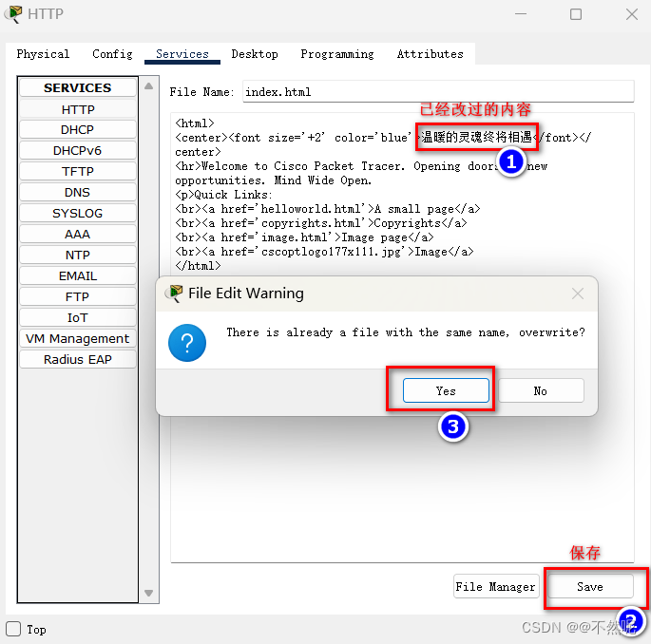Click the cscoptlogo177x111.jpg line in editor

[324, 252]
